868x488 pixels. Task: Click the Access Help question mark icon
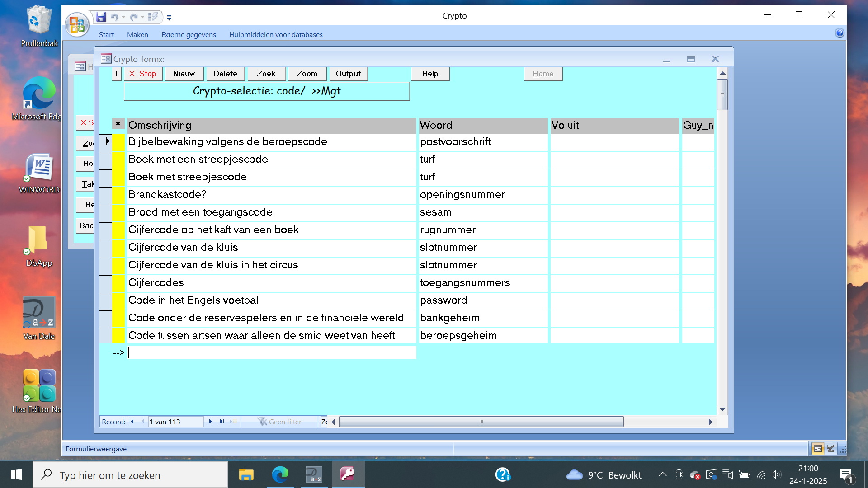840,33
